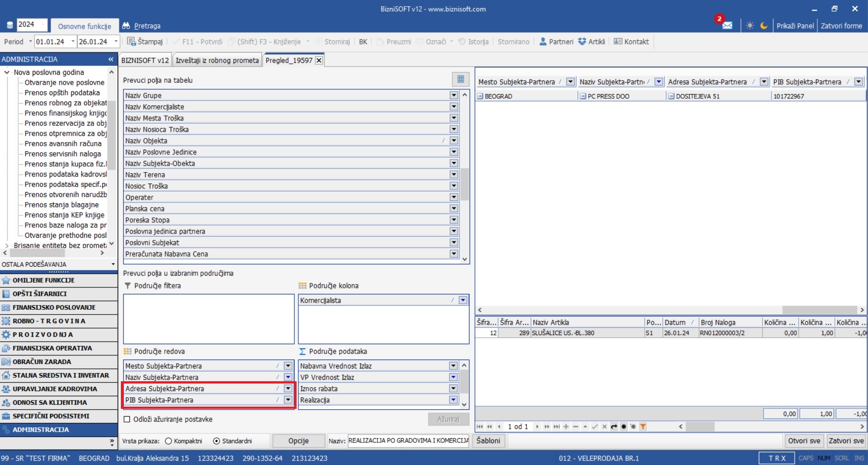Viewport: 868px width, 465px height.
Task: Open the Partneri toolbar icon
Action: click(543, 42)
